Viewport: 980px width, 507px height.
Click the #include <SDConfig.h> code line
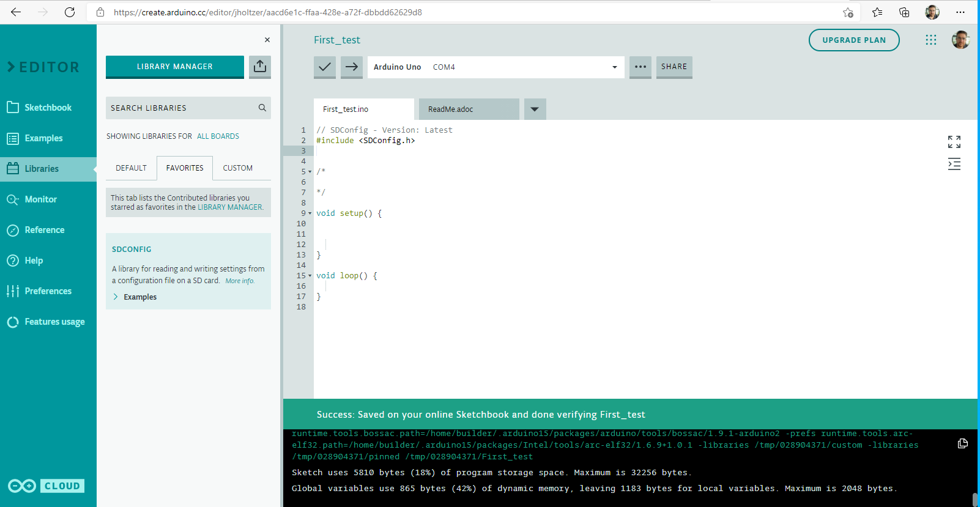pyautogui.click(x=366, y=140)
